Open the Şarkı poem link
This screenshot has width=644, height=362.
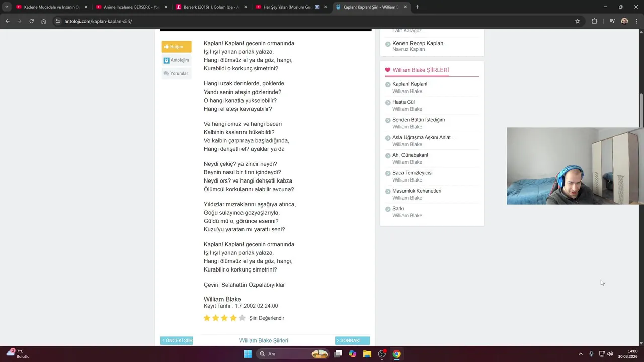tap(398, 209)
